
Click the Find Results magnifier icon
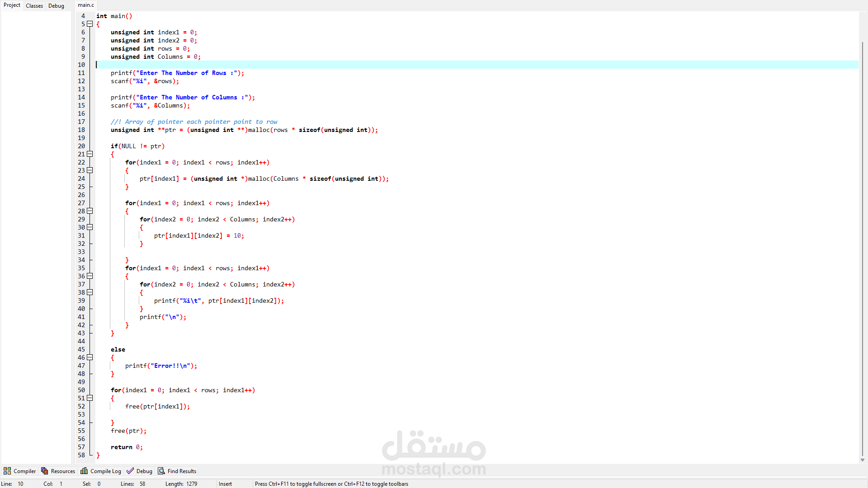(x=161, y=471)
